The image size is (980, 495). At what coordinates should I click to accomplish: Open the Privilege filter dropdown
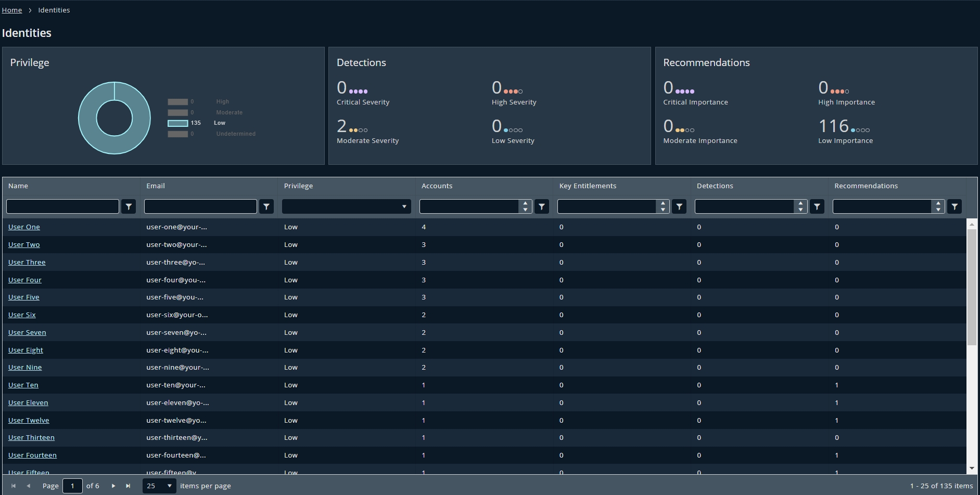click(346, 206)
